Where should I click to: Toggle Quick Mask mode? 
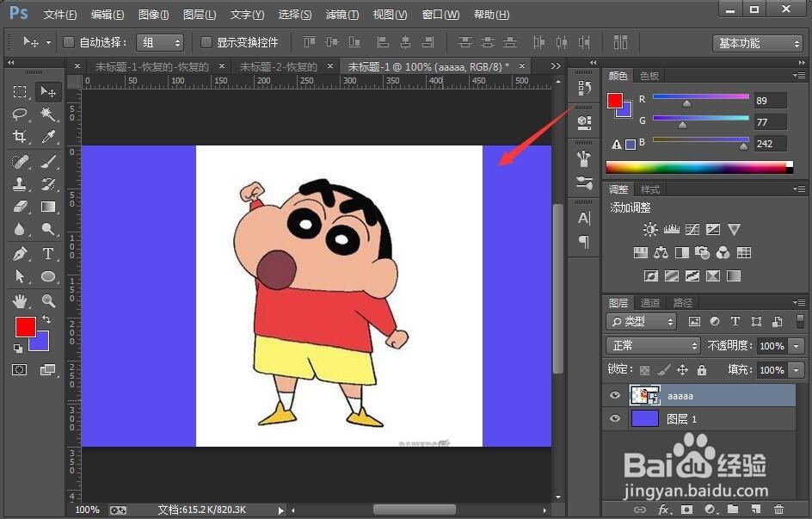20,370
